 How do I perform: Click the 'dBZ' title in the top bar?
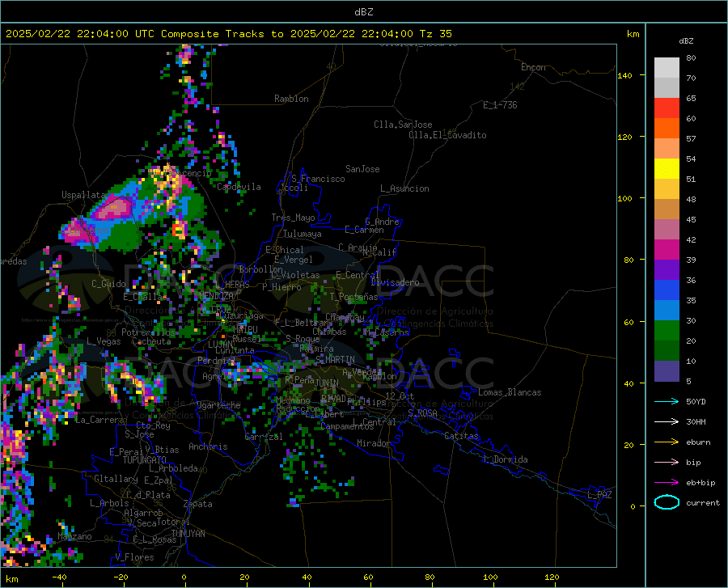363,12
